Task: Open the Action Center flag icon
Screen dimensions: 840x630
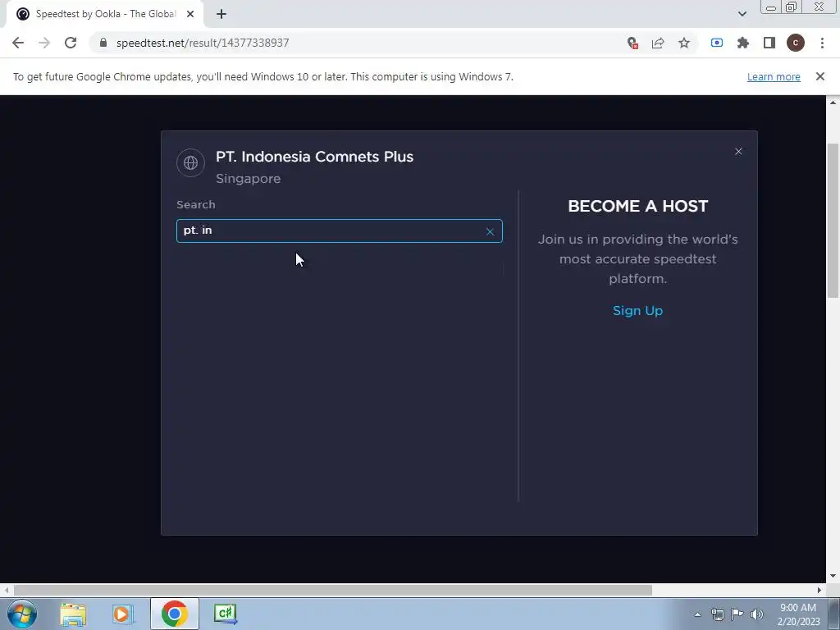Action: (737, 614)
